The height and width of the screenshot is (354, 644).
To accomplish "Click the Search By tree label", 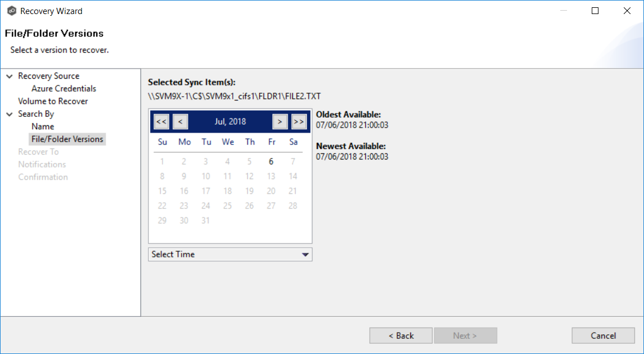I will coord(36,114).
